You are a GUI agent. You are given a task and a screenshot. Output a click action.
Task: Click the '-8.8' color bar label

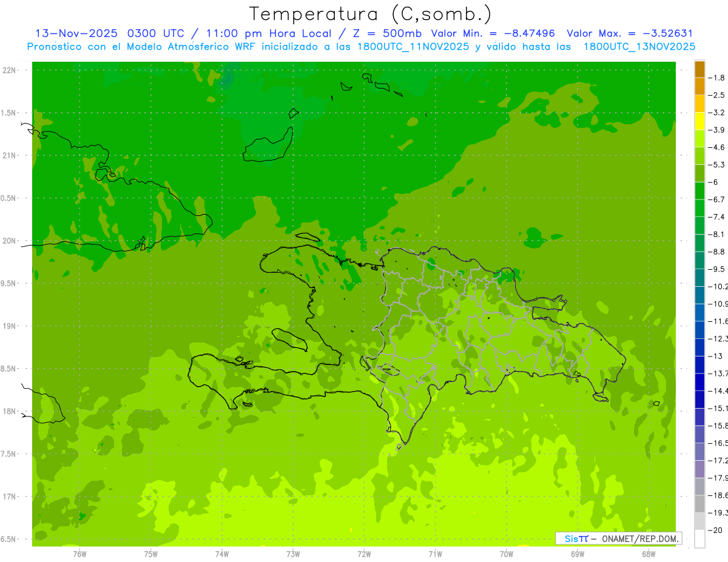coord(717,252)
